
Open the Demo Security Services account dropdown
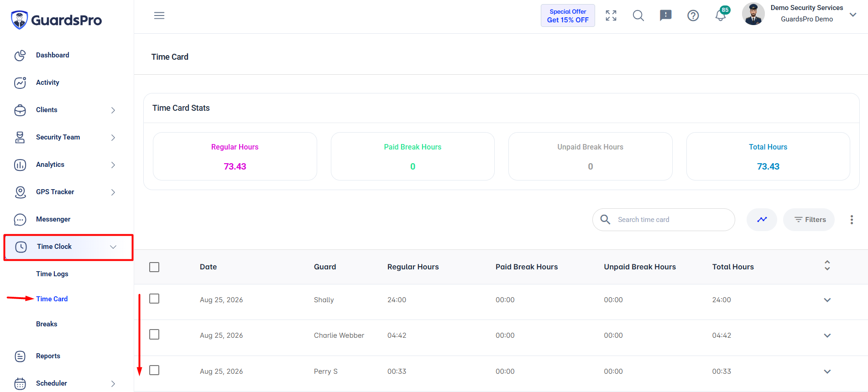click(x=852, y=15)
